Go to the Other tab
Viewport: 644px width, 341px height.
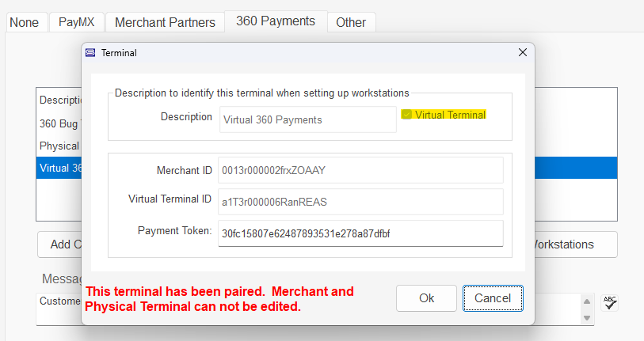pyautogui.click(x=351, y=22)
